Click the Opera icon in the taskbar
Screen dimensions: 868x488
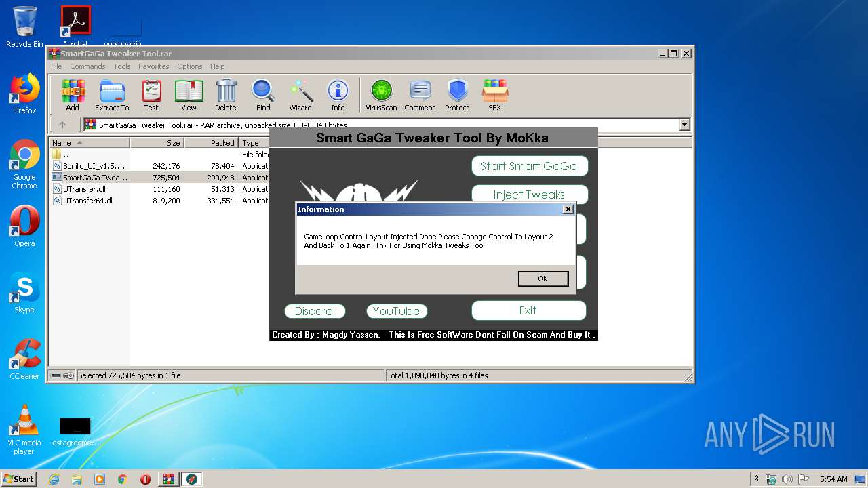point(145,479)
